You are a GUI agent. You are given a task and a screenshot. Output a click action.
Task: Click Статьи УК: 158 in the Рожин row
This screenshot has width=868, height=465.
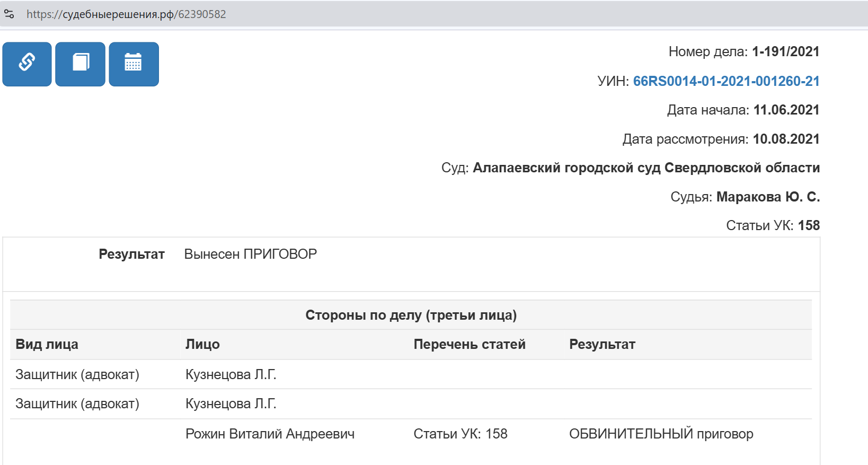coord(460,434)
